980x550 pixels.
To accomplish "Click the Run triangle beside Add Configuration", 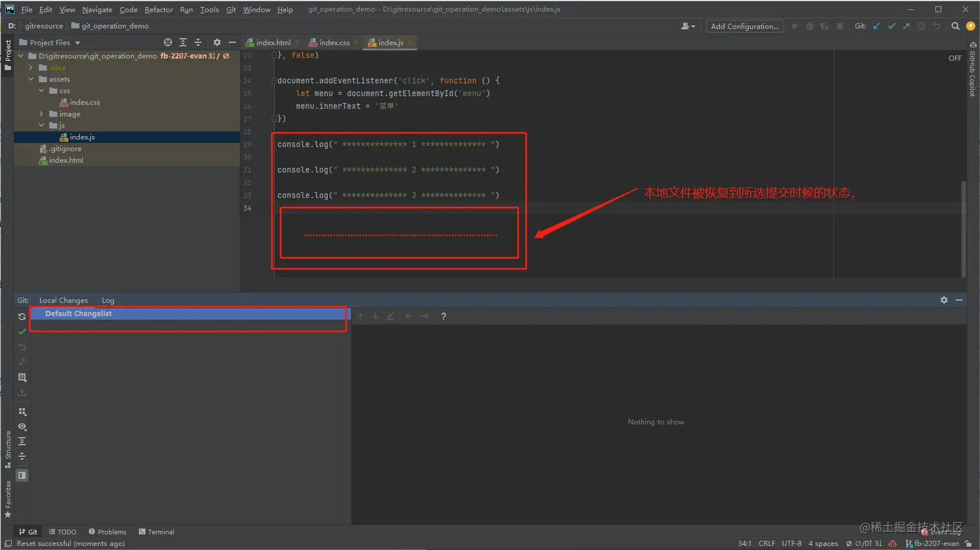I will point(795,26).
